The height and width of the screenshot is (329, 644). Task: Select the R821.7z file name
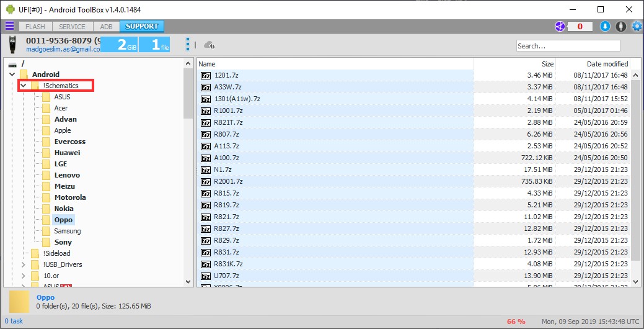pos(226,217)
